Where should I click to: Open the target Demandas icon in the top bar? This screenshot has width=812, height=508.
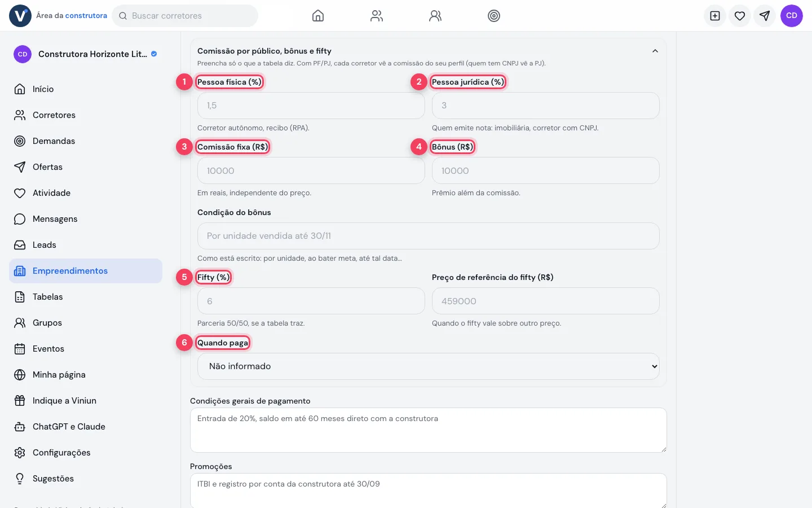click(x=494, y=16)
